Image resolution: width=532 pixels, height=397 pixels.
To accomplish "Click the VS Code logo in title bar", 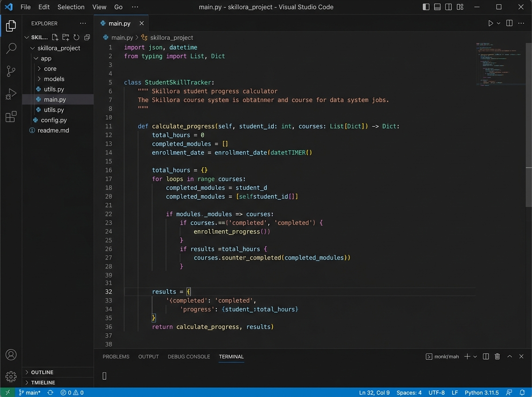I will point(8,7).
